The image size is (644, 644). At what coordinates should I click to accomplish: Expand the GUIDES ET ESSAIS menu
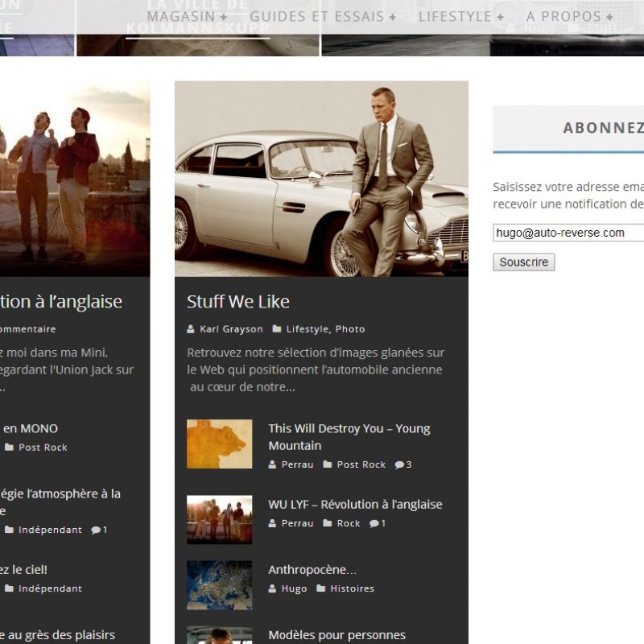pyautogui.click(x=323, y=16)
